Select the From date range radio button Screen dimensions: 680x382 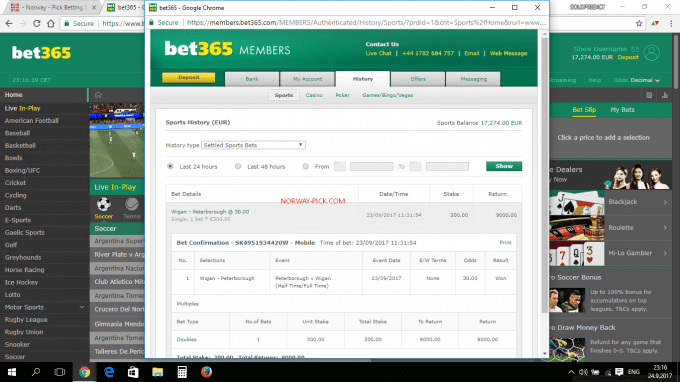pos(305,167)
